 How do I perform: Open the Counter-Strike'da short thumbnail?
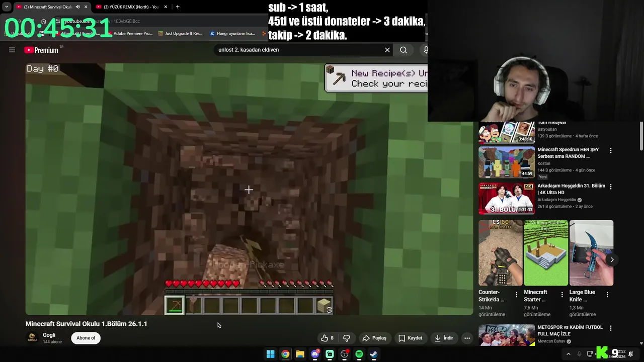point(501,252)
